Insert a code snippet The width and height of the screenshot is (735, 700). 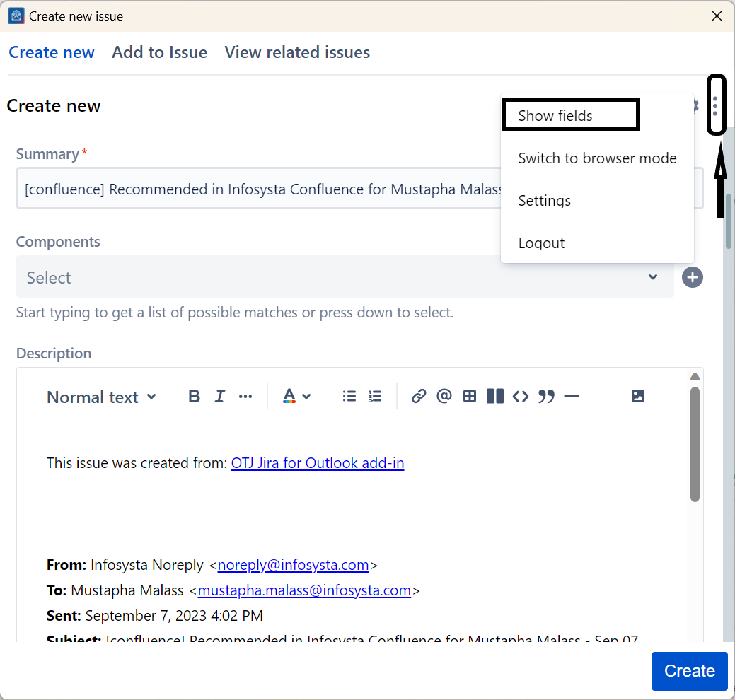(521, 397)
